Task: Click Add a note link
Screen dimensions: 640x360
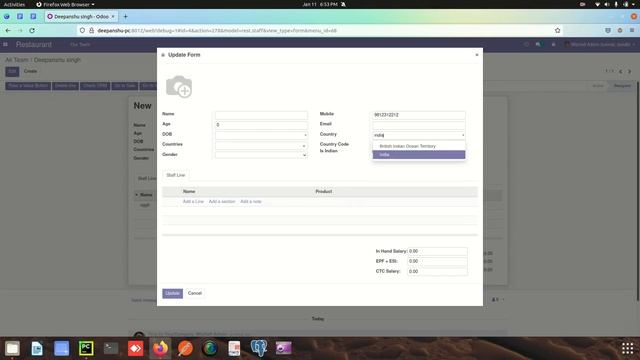Action: (x=251, y=202)
